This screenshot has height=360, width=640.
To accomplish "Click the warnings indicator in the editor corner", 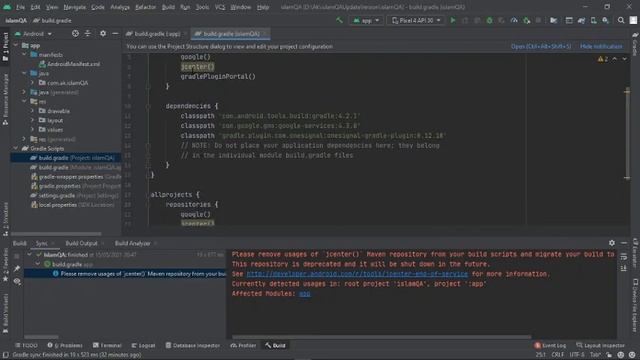I will point(603,59).
